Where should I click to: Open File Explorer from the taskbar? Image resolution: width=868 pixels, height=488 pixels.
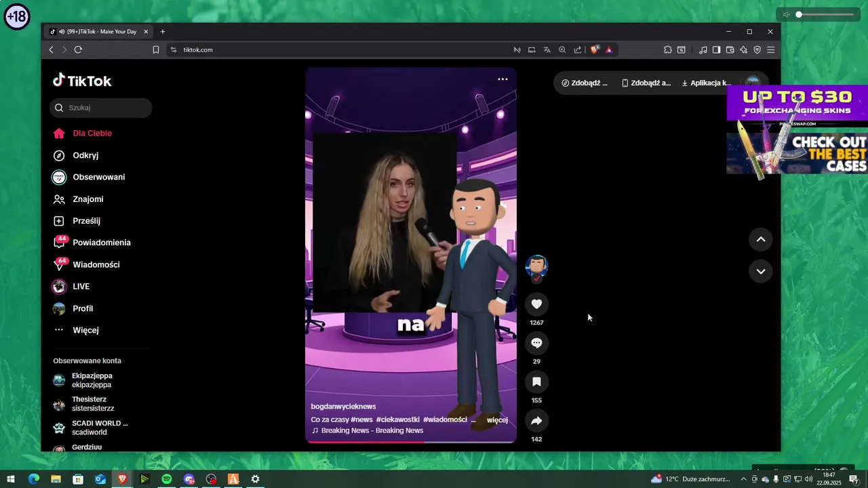point(56,479)
